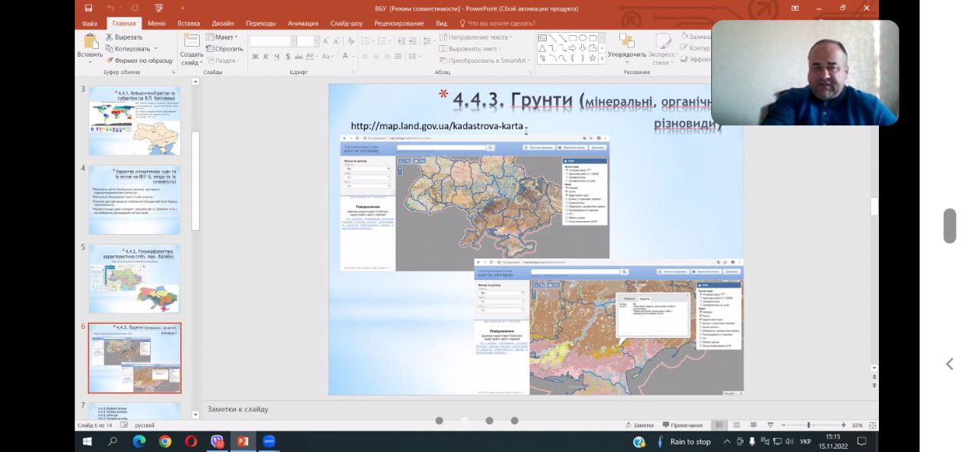Toggle the Notes (Заметки) pane in status bar
980x452 pixels.
point(639,425)
